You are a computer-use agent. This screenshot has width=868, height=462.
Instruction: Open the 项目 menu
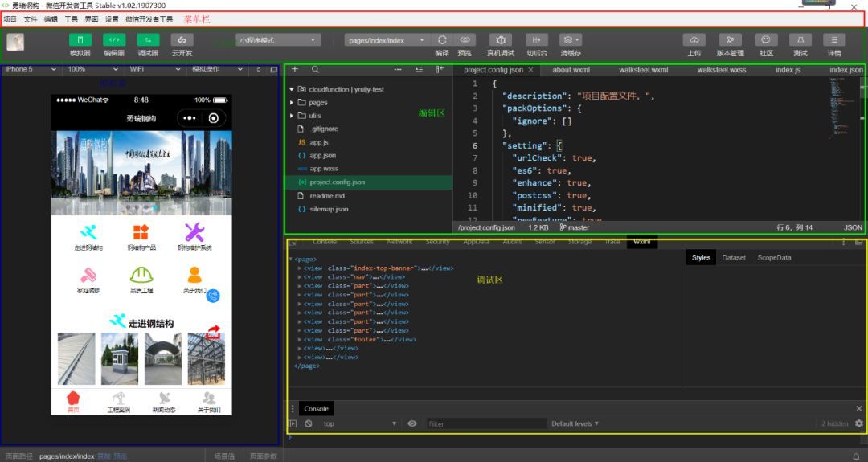click(10, 18)
